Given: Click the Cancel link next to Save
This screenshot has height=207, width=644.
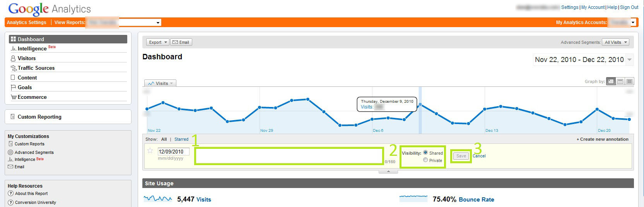Looking at the screenshot, I should click(479, 156).
